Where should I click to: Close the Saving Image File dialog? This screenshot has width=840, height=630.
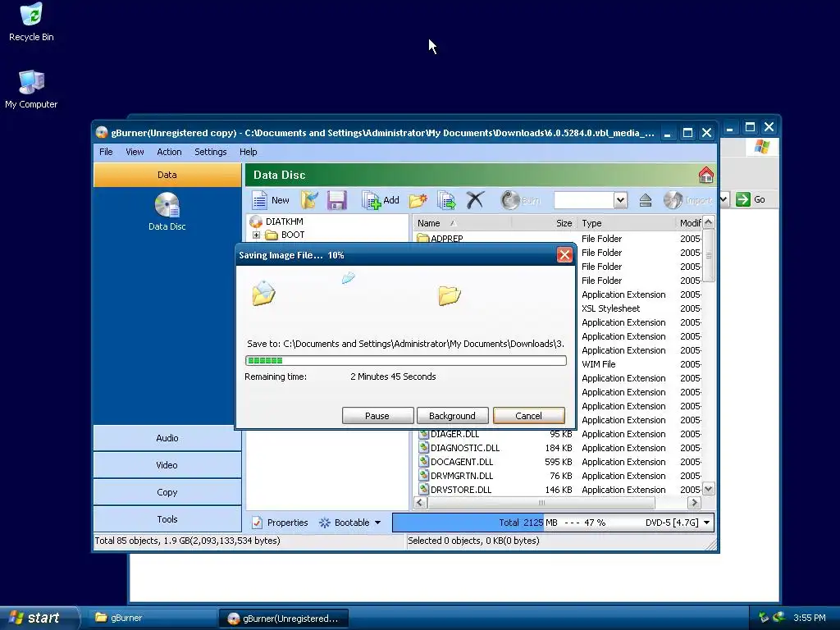pos(564,255)
